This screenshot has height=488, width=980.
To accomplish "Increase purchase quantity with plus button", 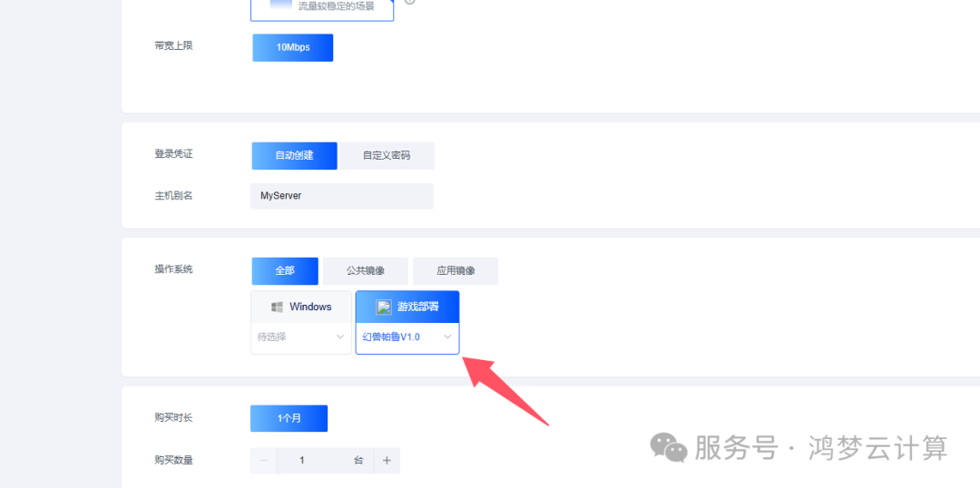I will pos(387,461).
